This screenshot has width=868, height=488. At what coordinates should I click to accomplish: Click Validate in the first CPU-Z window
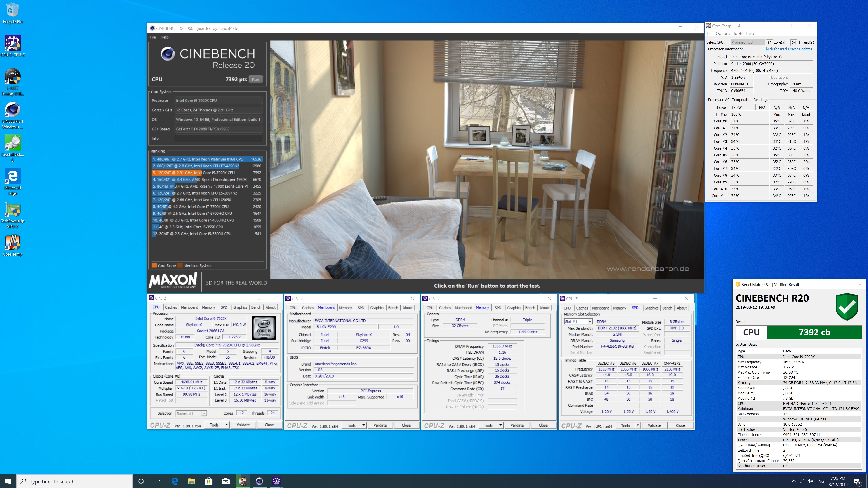[243, 425]
